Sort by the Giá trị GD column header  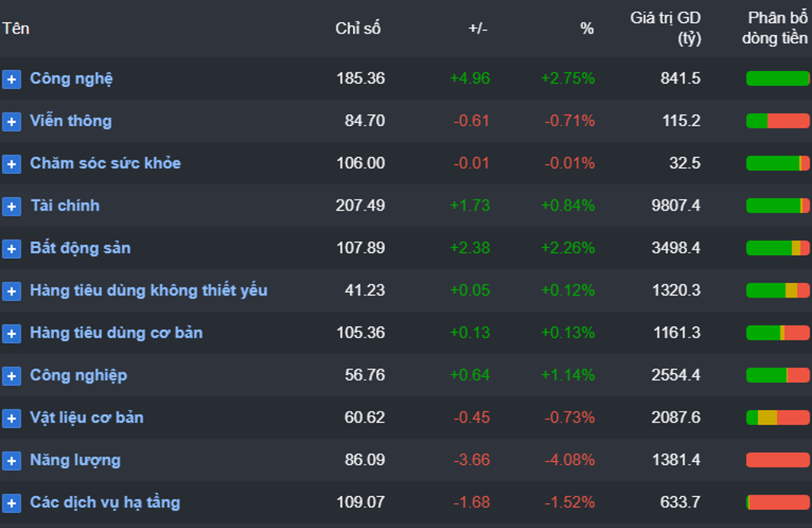click(665, 28)
